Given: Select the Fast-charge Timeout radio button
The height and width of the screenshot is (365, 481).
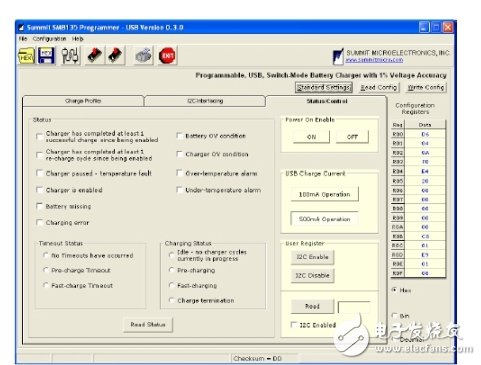Looking at the screenshot, I should pyautogui.click(x=46, y=285).
